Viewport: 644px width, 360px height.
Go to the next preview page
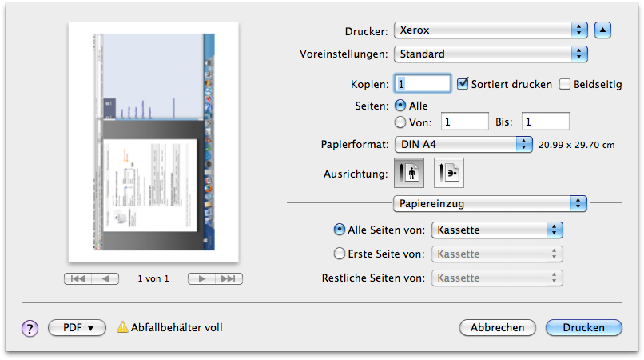201,278
